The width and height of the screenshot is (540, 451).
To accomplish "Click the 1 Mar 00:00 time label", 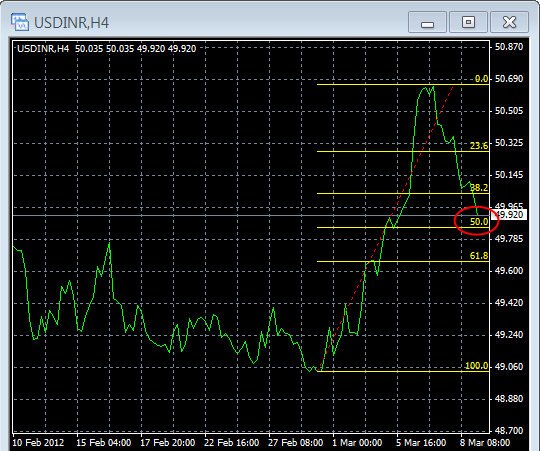I will [x=357, y=443].
